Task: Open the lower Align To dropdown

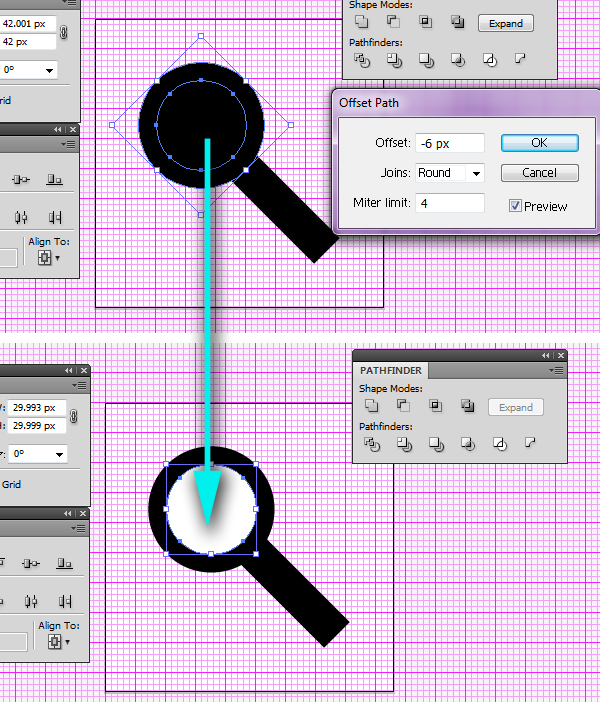Action: [x=59, y=642]
